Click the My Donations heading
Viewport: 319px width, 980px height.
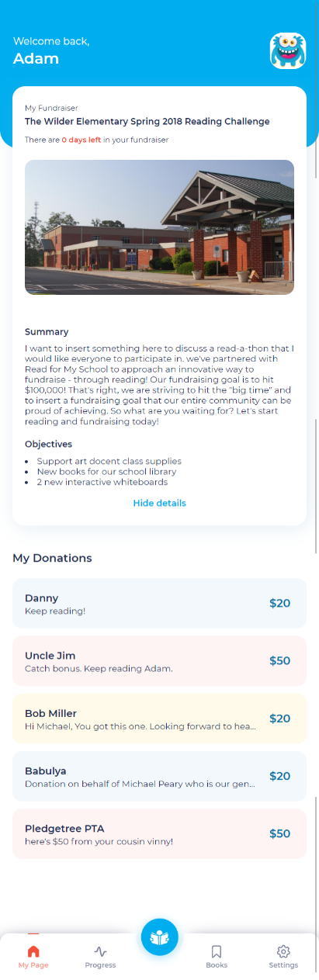(52, 558)
